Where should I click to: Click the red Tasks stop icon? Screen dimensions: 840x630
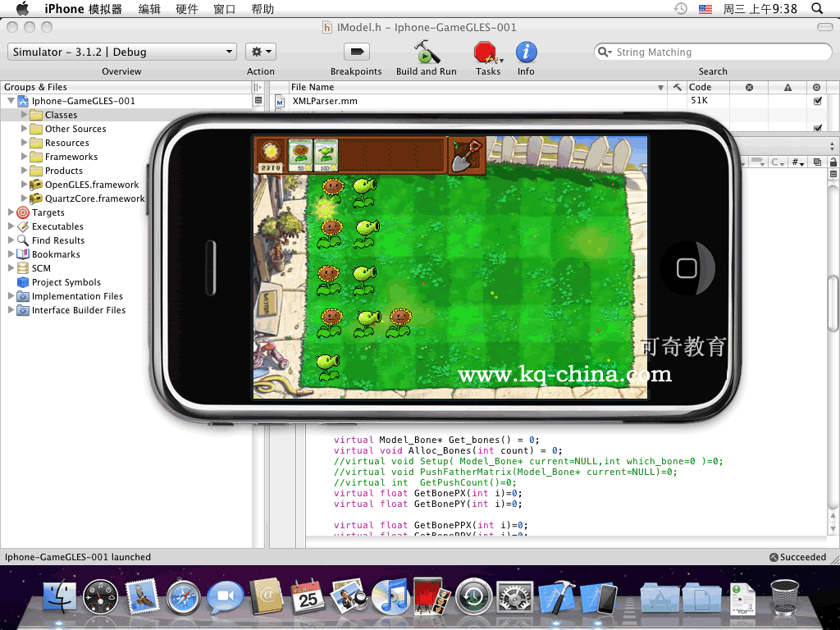487,52
